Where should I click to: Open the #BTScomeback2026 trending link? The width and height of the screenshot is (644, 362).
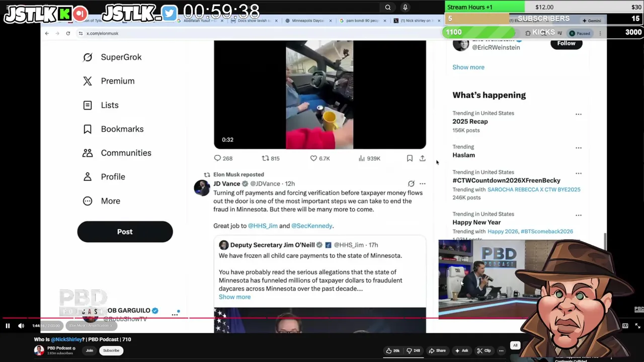[547, 231]
